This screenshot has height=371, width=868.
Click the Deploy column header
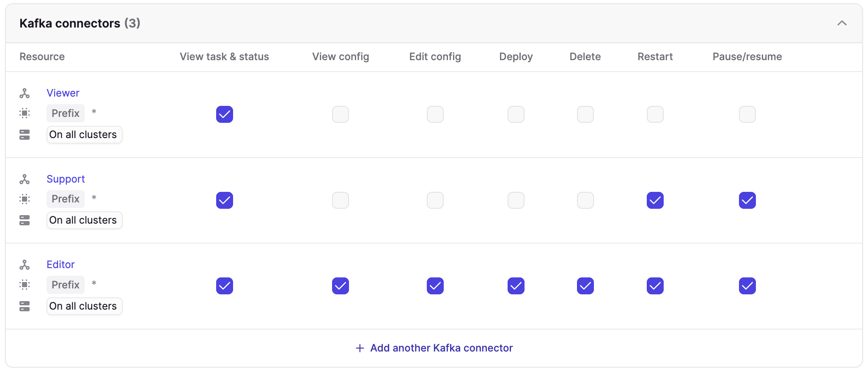[x=516, y=57]
